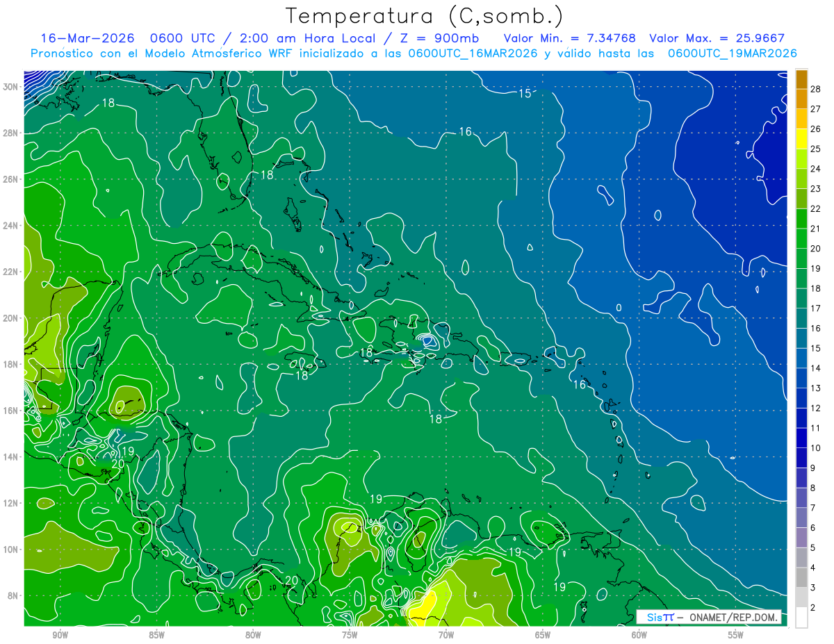Select the '12N' latitude axis label
The width and height of the screenshot is (834, 644).
(10, 503)
